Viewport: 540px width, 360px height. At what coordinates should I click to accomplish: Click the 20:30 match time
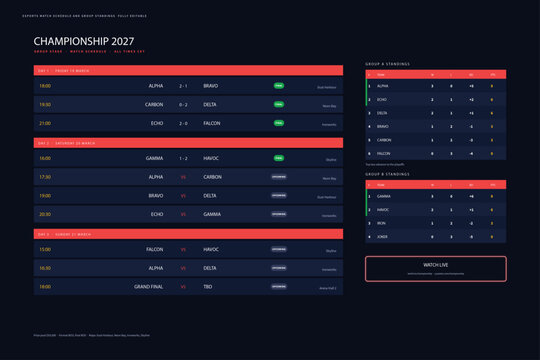point(45,214)
